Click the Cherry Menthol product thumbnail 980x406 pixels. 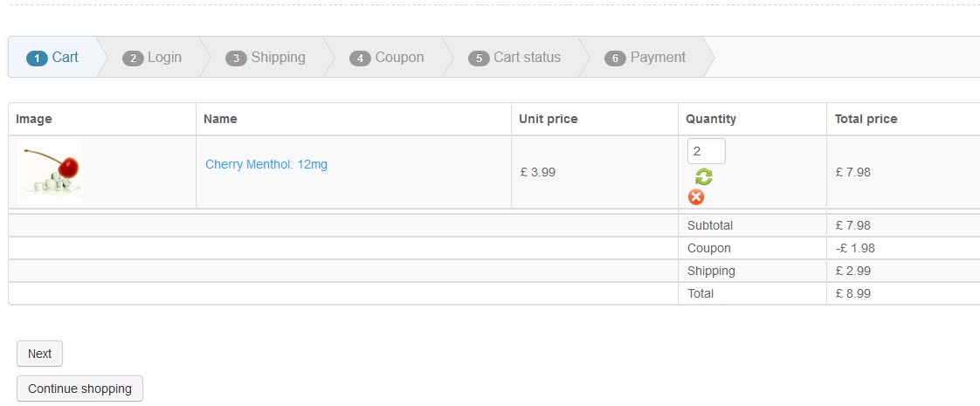tap(50, 172)
